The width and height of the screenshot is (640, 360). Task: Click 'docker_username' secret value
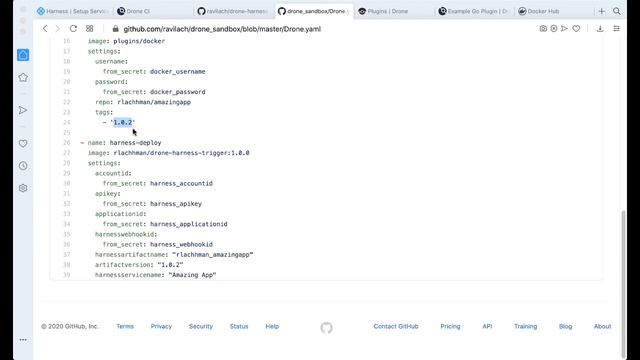pyautogui.click(x=178, y=71)
